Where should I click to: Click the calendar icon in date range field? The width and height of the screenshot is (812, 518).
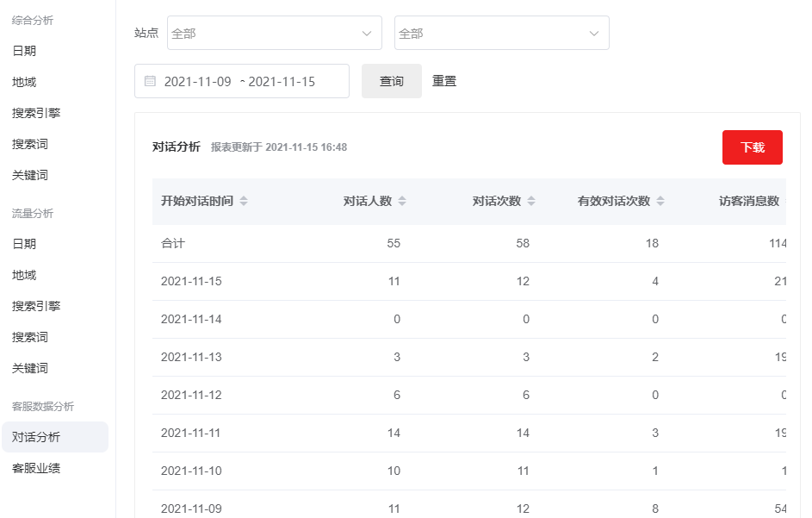click(150, 81)
